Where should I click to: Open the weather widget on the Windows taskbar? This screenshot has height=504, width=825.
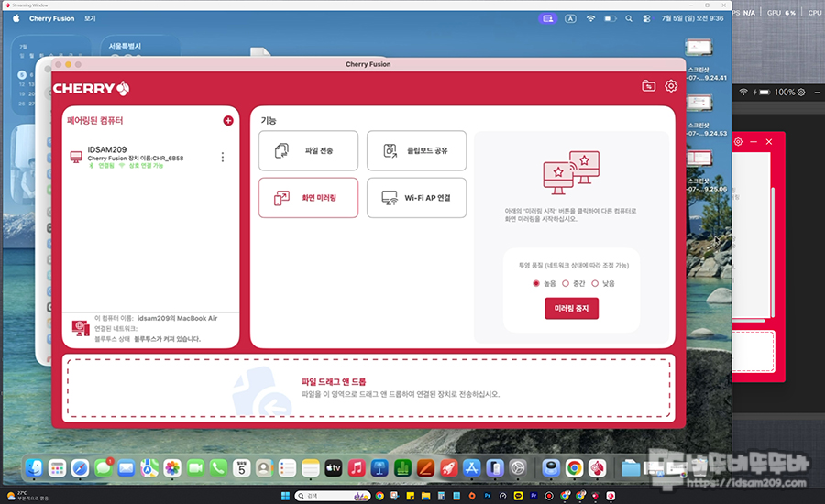[27, 496]
